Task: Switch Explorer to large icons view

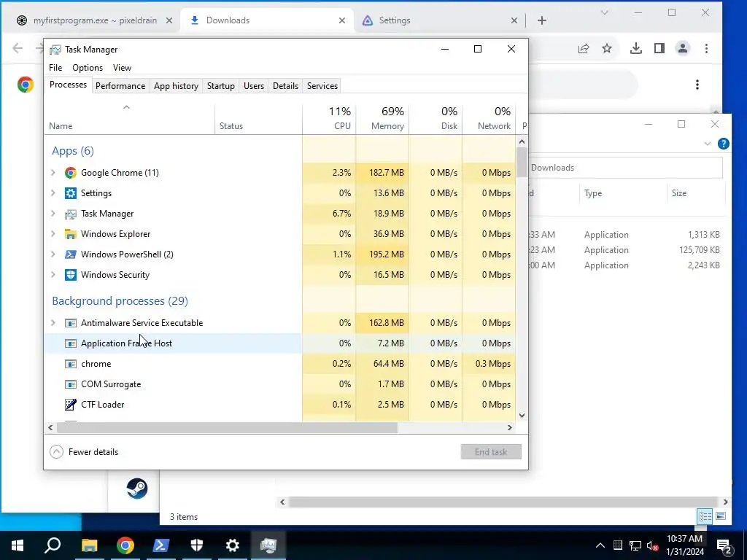Action: (721, 516)
